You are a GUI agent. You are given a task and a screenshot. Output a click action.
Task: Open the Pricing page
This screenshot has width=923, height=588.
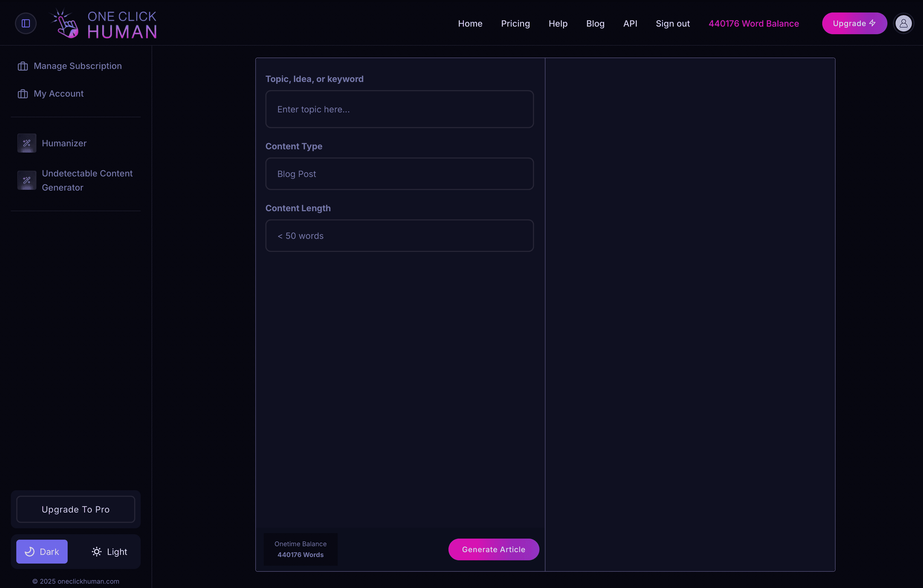click(516, 23)
